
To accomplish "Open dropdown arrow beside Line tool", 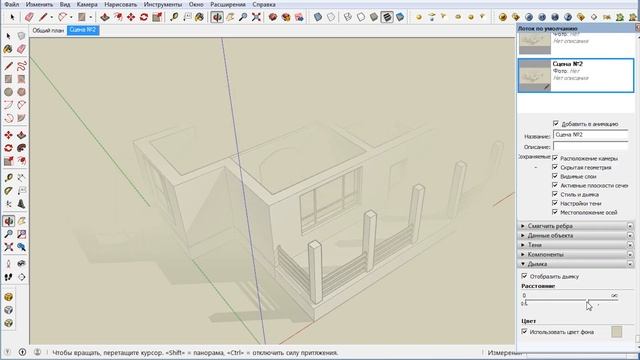I will (51, 17).
